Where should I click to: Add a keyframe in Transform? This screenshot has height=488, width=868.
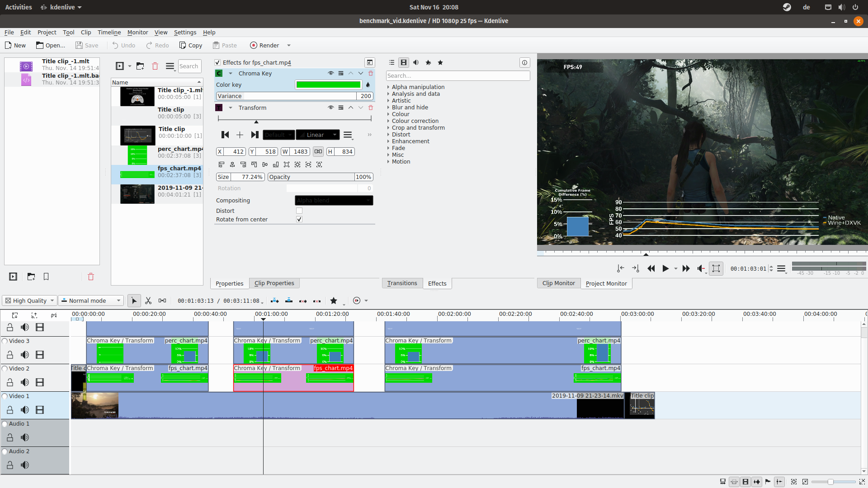coord(240,135)
